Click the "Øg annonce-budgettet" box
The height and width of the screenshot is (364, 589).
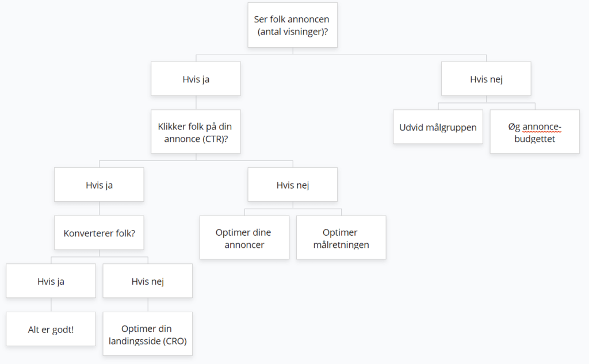tap(534, 132)
